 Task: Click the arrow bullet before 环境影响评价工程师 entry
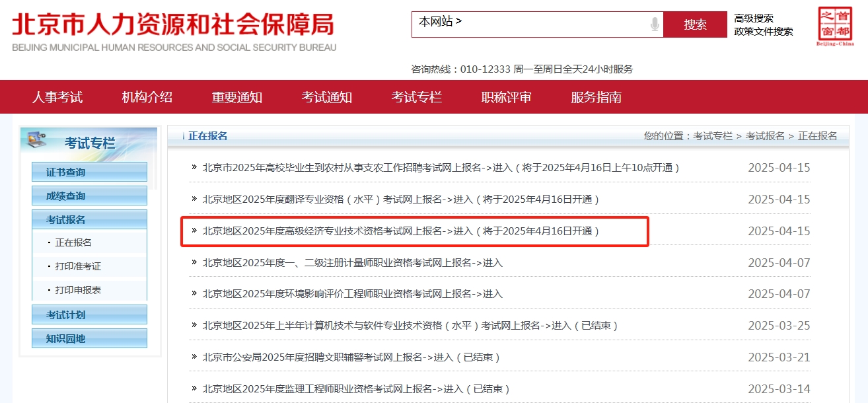tap(194, 293)
